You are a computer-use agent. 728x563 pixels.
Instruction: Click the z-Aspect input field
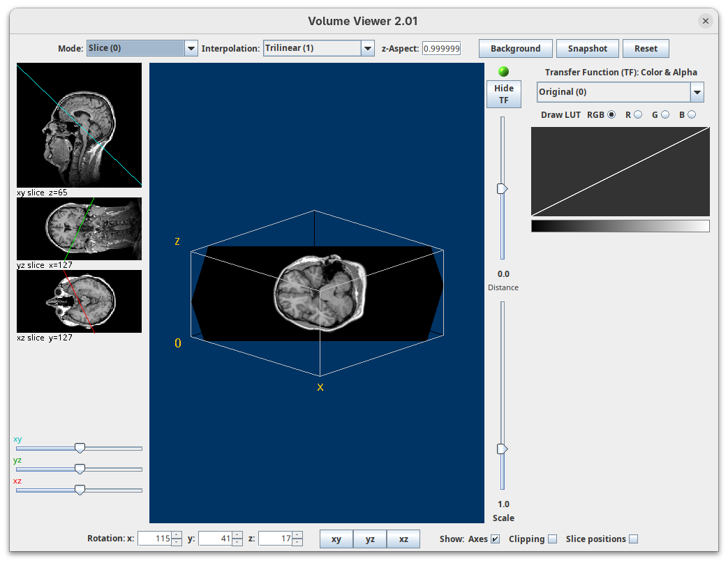(441, 49)
